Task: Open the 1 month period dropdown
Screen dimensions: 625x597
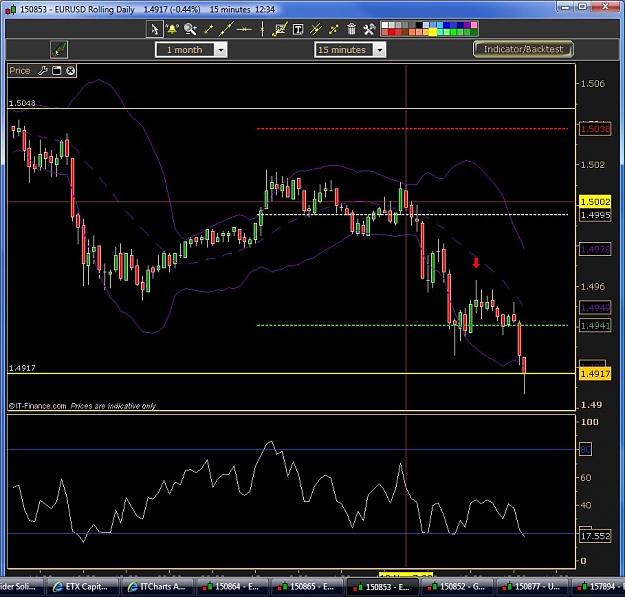Action: (x=221, y=50)
